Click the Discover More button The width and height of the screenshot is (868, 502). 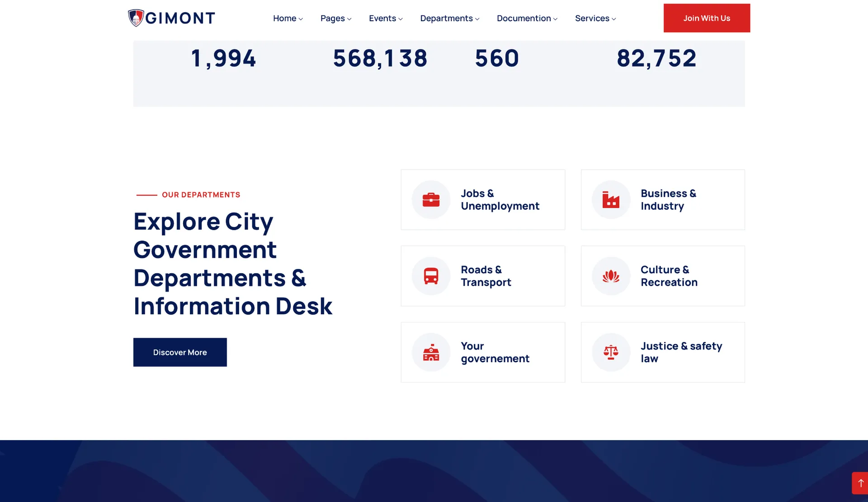tap(180, 352)
